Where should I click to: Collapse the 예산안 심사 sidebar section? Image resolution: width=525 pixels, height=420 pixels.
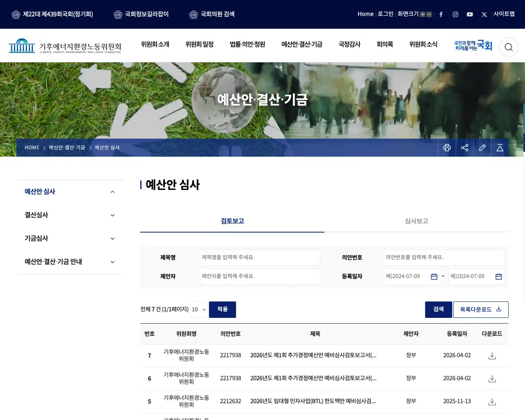(x=112, y=192)
